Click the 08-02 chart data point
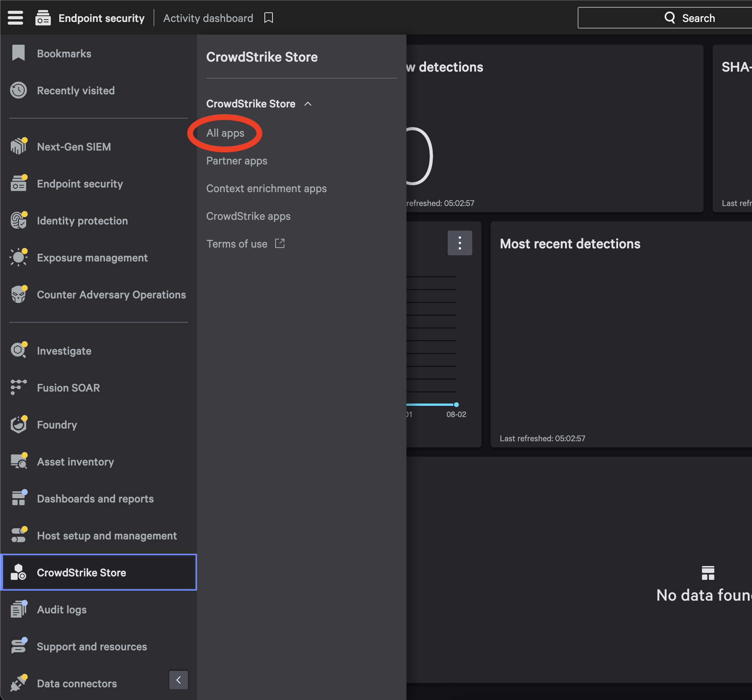Viewport: 752px width, 700px height. [456, 405]
